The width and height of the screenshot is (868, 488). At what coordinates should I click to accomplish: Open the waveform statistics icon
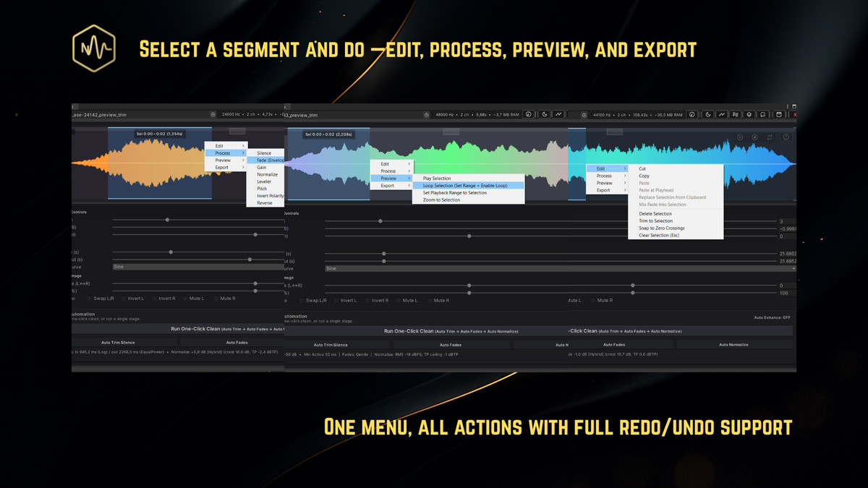coord(721,114)
